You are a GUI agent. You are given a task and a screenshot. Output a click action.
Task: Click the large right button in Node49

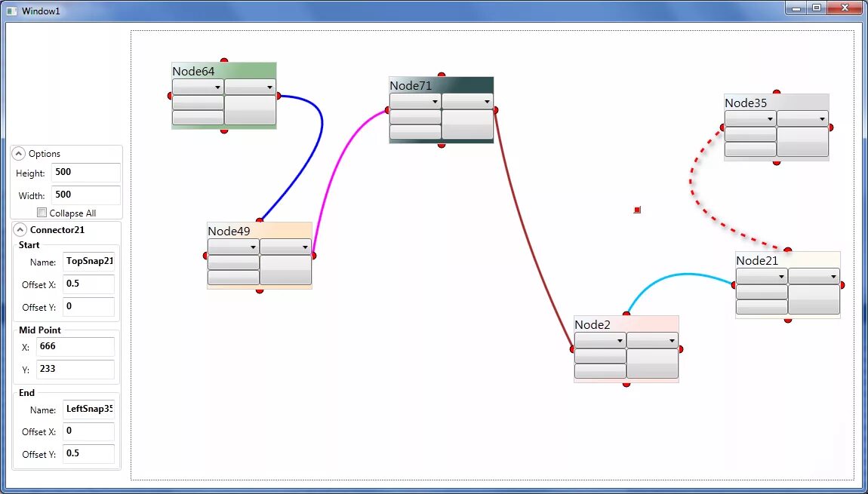click(285, 269)
